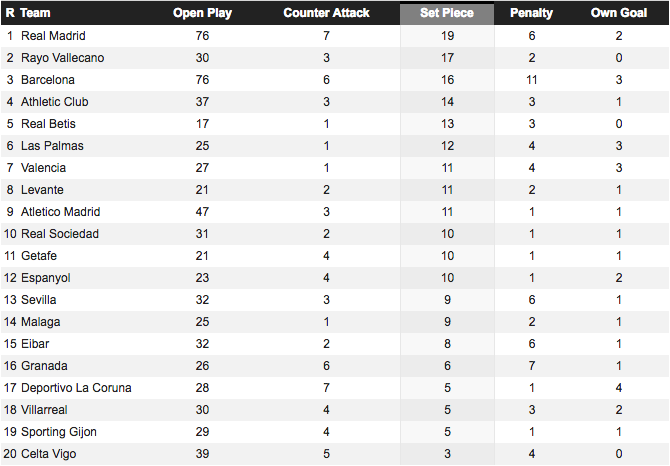Click the Real Sociedad team name

[x=58, y=234]
